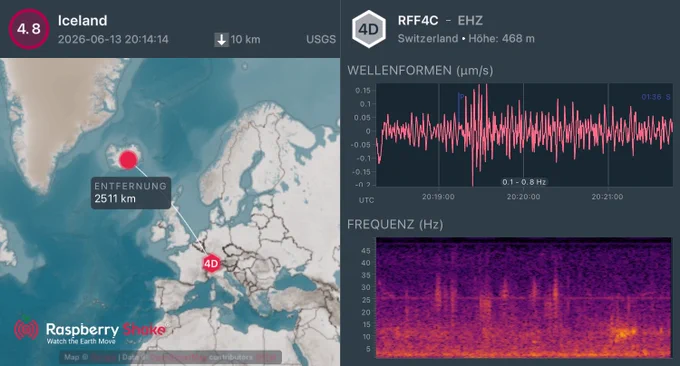Click Switzerland • Höhe: 468 m text
Screen dimensions: 680x366
tap(466, 39)
